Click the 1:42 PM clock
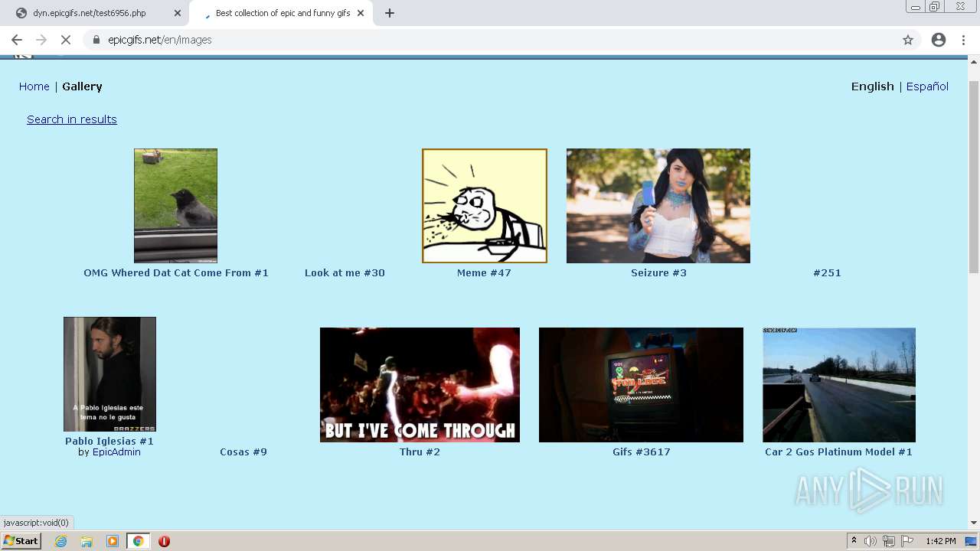The height and width of the screenshot is (551, 980). (x=941, y=541)
